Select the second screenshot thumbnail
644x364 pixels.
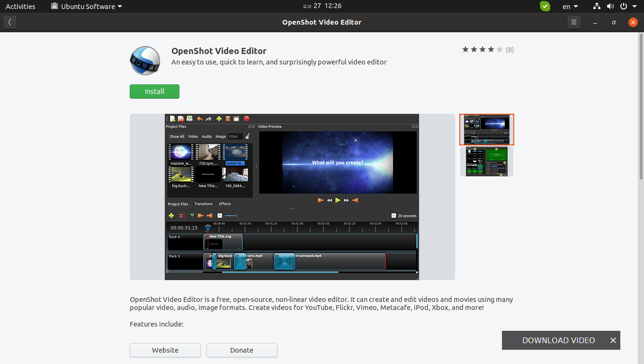[487, 161]
